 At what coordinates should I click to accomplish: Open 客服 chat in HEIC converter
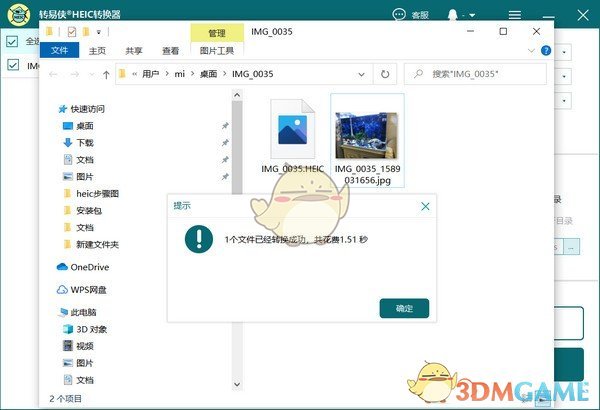(411, 15)
